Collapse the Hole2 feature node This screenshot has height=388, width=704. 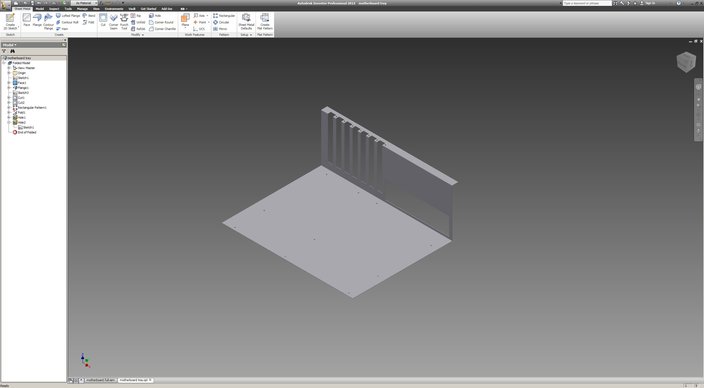[9, 122]
